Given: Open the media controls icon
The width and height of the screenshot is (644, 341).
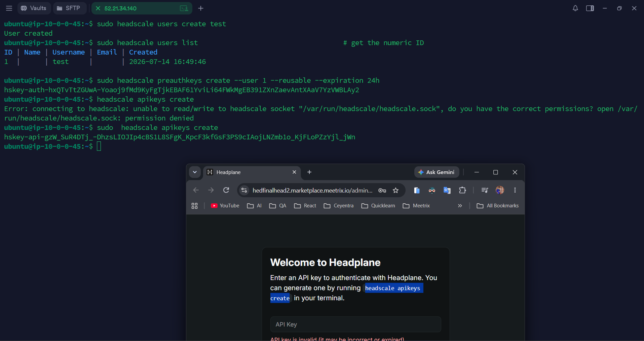Looking at the screenshot, I should click(485, 190).
